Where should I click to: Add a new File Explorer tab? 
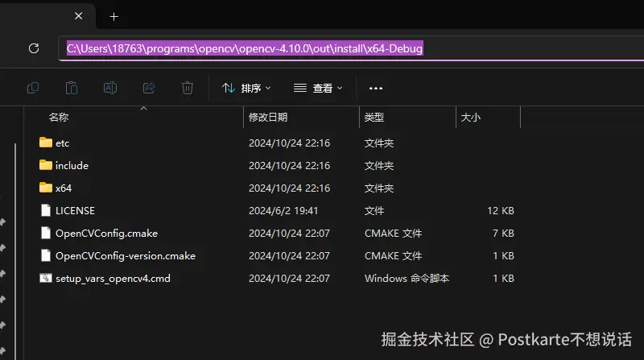point(114,16)
